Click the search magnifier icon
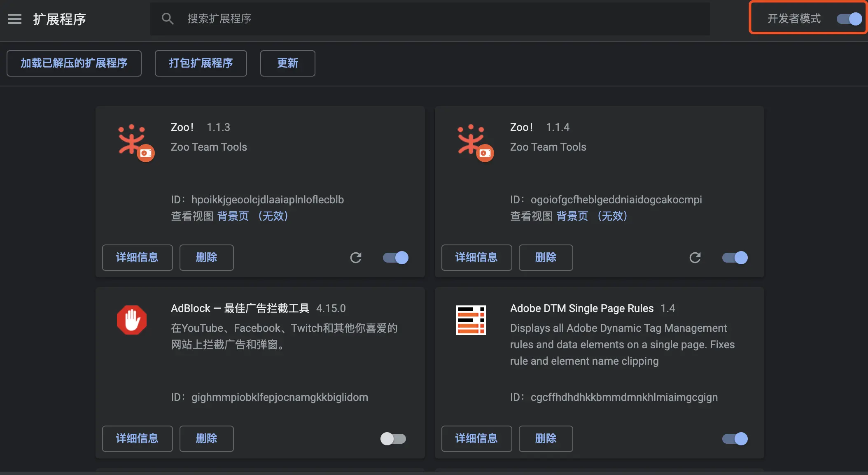 click(168, 19)
